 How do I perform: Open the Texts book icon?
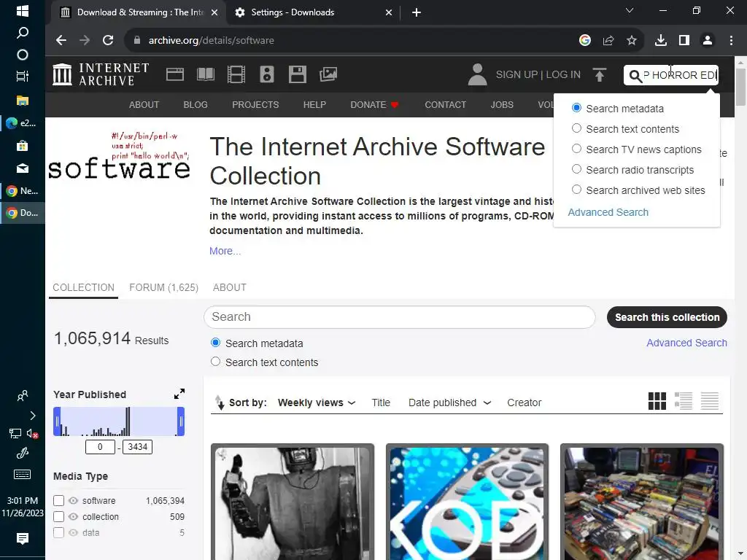point(205,74)
